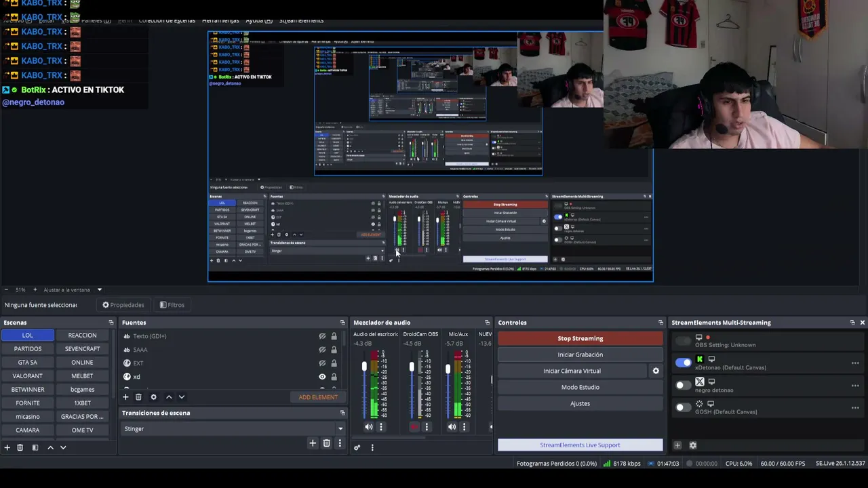The height and width of the screenshot is (488, 868).
Task: Open advanced audio properties gears icon
Action: pyautogui.click(x=357, y=447)
